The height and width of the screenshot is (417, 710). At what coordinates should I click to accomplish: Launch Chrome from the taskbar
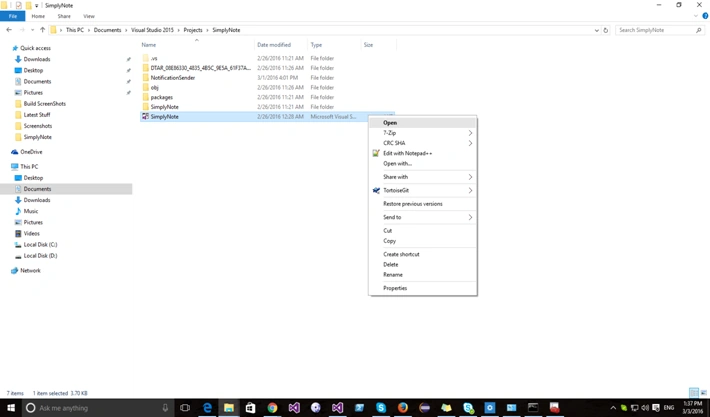pyautogui.click(x=272, y=407)
